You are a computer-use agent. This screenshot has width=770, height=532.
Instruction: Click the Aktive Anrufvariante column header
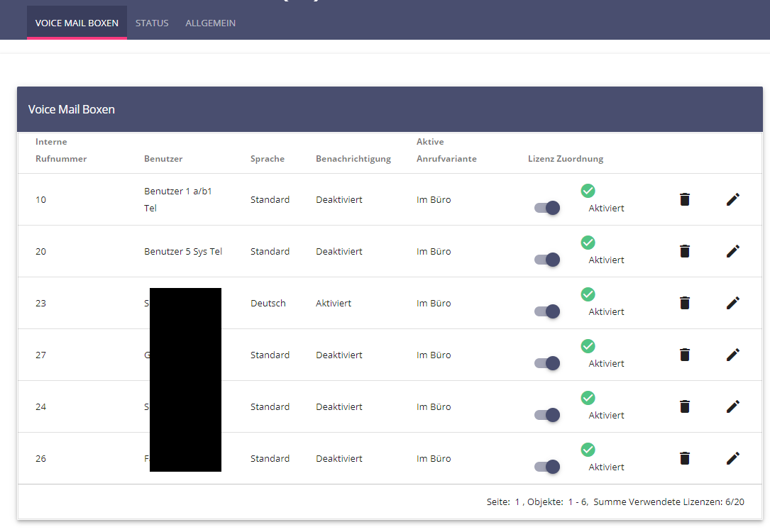[446, 150]
